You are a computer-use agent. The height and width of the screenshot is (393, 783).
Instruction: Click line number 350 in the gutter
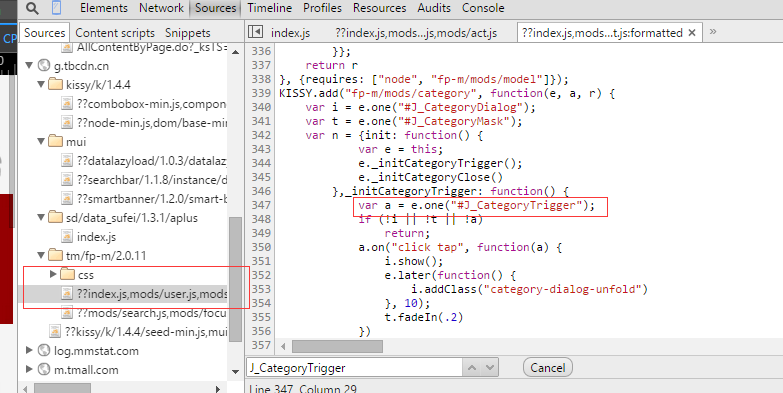click(x=261, y=247)
